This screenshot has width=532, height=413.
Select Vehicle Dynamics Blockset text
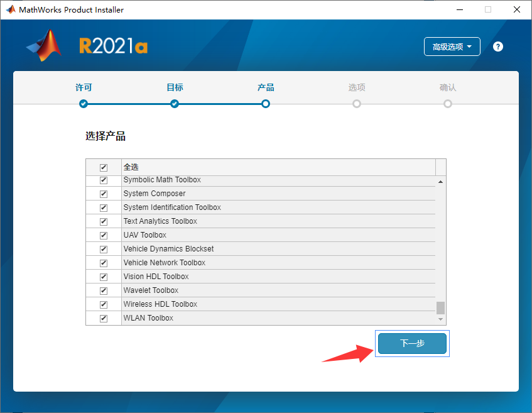[168, 249]
